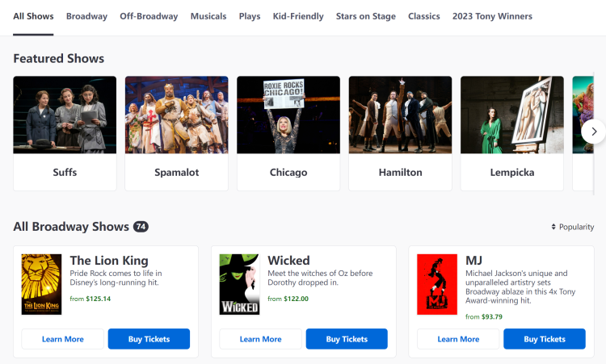The height and width of the screenshot is (364, 606).
Task: Click the next arrow in Featured Shows carousel
Action: coord(593,132)
